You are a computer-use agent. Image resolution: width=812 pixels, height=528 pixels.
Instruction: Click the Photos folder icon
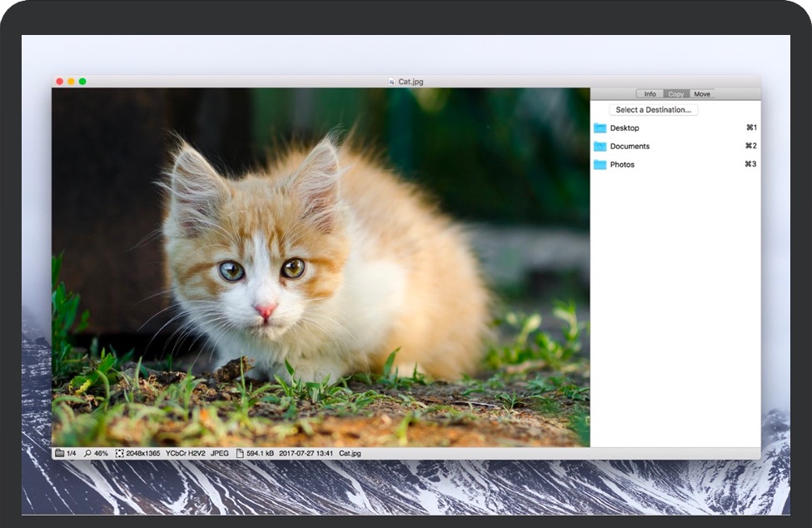coord(600,165)
